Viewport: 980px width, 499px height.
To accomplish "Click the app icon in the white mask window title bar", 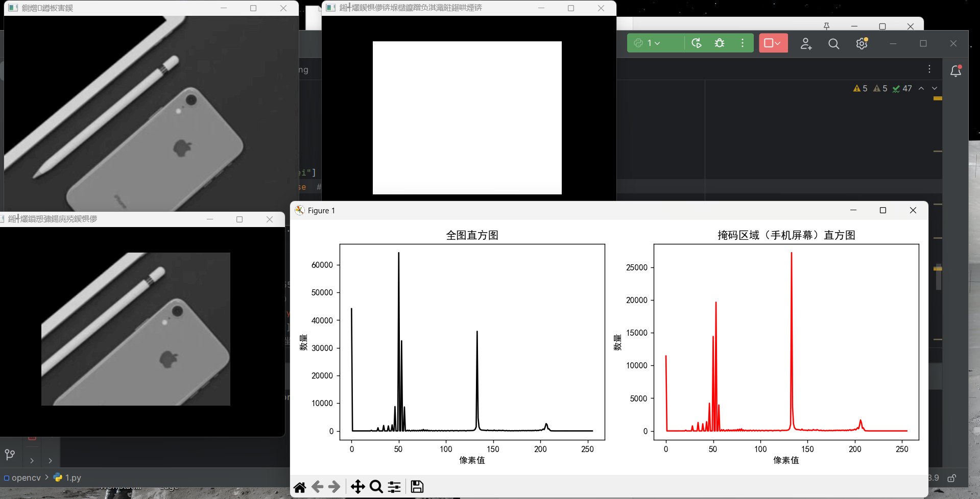I will (331, 8).
